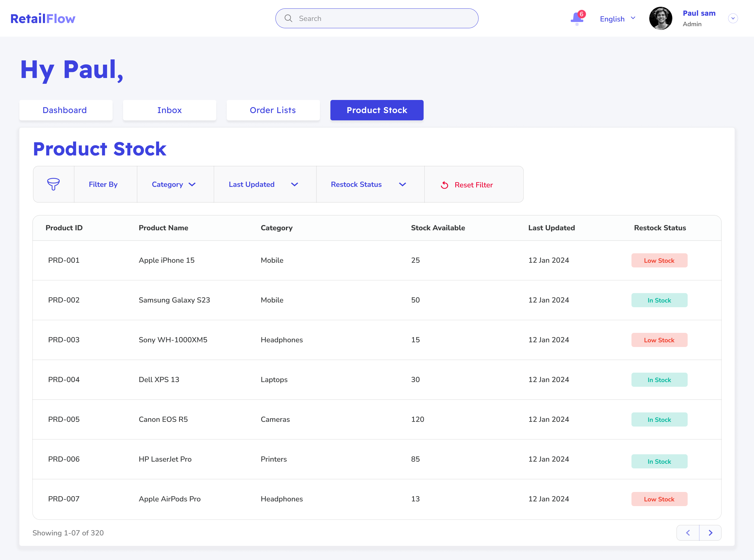Screen dimensions: 754x560
Task: Change language via English dropdown
Action: (617, 19)
